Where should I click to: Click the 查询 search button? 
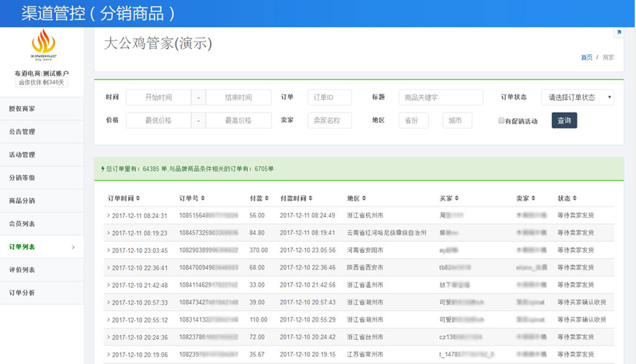click(x=564, y=121)
